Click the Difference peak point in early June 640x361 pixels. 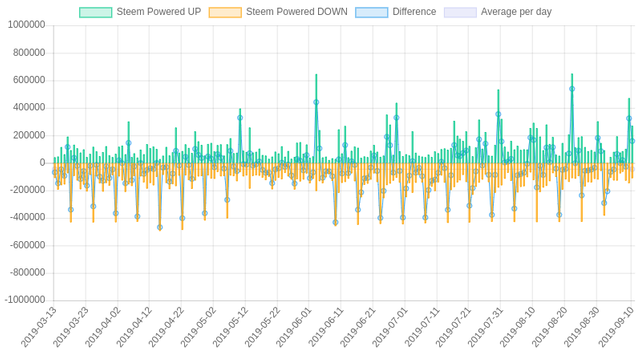[316, 102]
